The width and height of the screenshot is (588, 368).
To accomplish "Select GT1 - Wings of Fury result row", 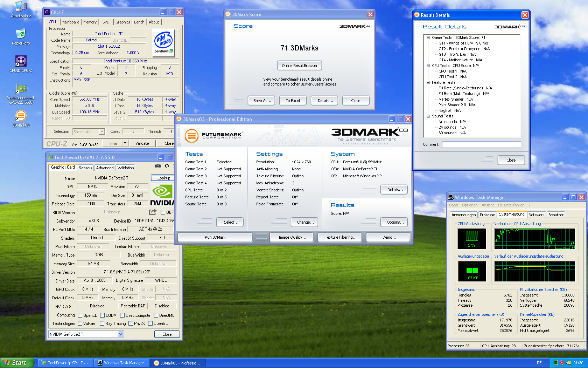I will 463,43.
